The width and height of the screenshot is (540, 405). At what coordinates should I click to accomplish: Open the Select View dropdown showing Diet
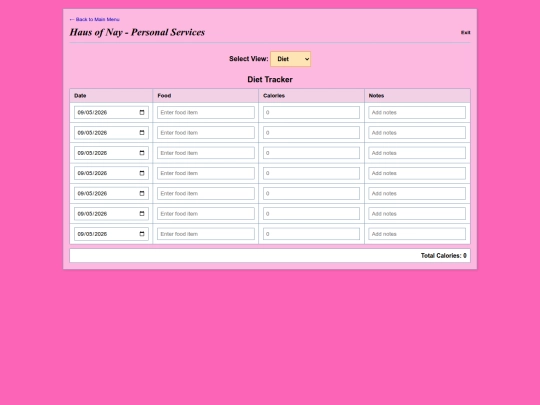tap(291, 59)
